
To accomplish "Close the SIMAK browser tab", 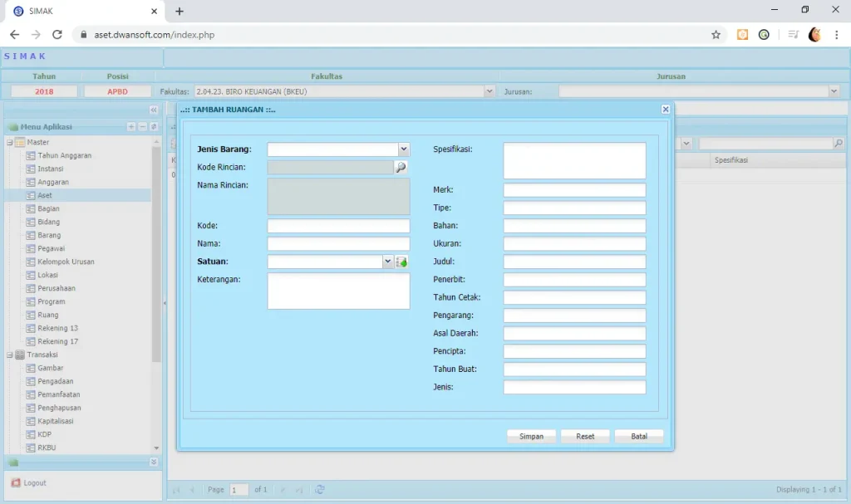I will [154, 11].
